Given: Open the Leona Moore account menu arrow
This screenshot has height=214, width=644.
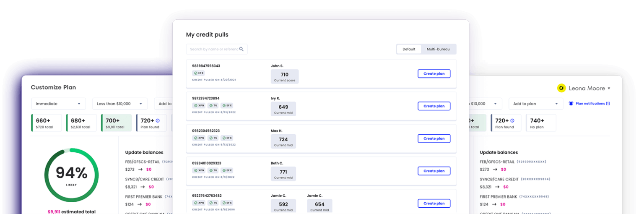Looking at the screenshot, I should point(609,89).
